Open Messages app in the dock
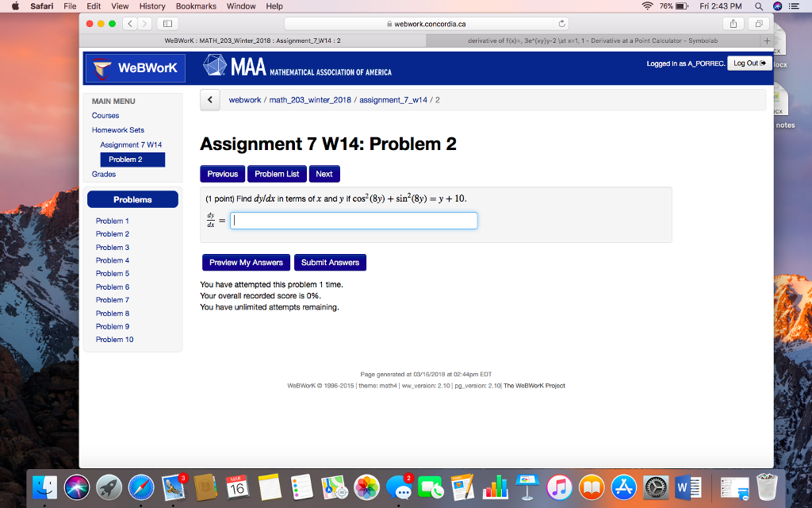812x508 pixels. click(399, 488)
